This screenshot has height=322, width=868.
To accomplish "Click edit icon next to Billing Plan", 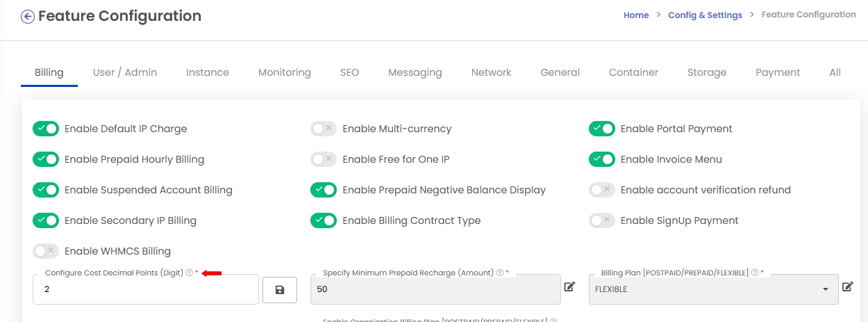I will tap(847, 287).
